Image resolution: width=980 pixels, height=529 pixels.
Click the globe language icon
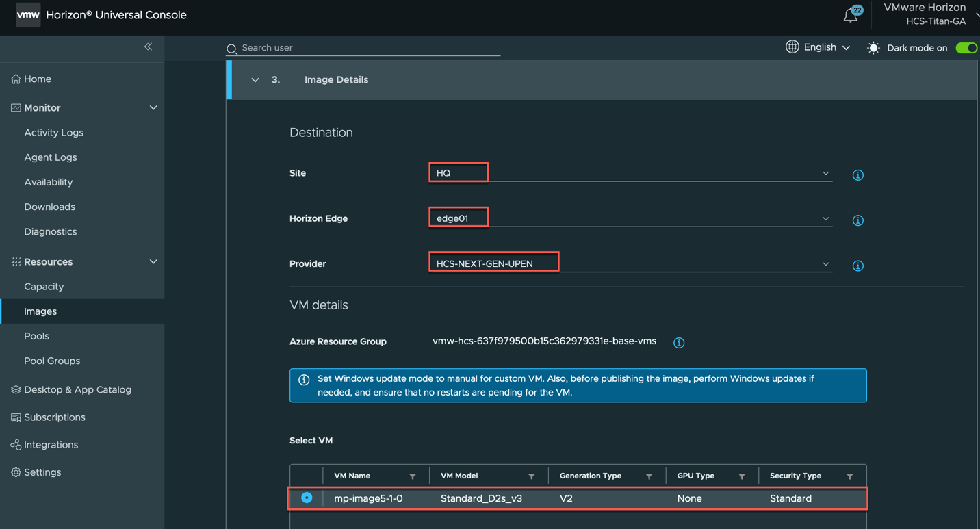[x=792, y=47]
